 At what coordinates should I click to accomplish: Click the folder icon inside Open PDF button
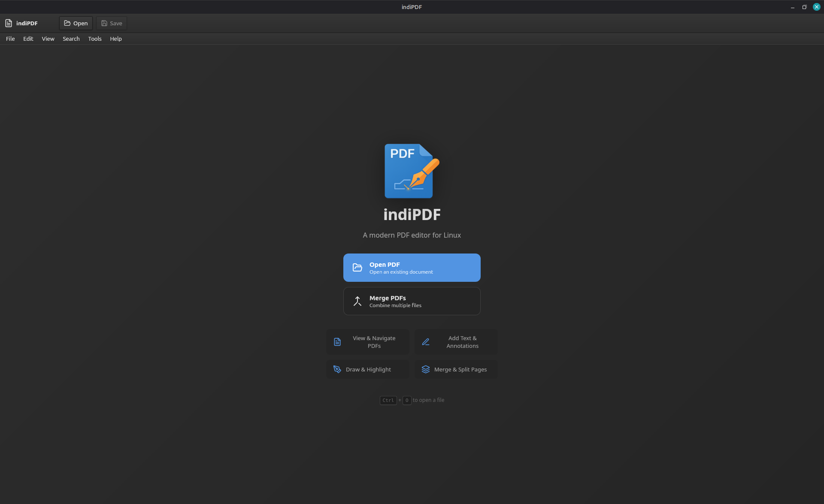[x=357, y=267]
